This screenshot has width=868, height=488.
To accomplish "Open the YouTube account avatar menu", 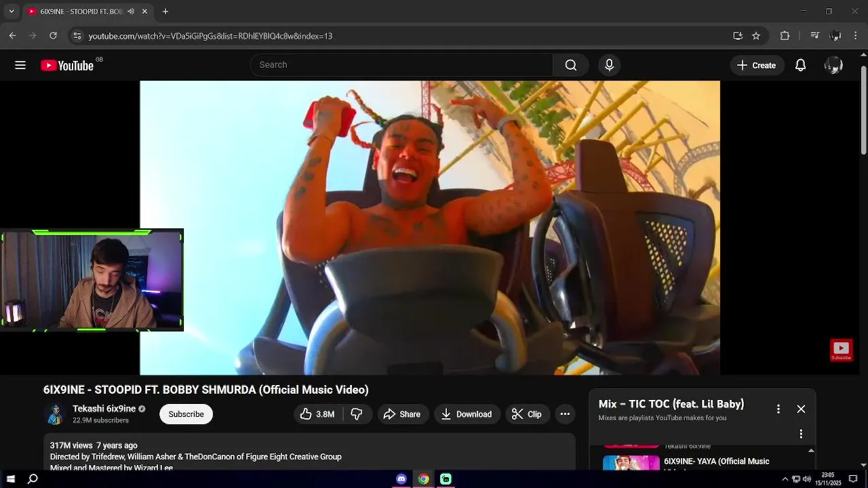I will pyautogui.click(x=833, y=65).
